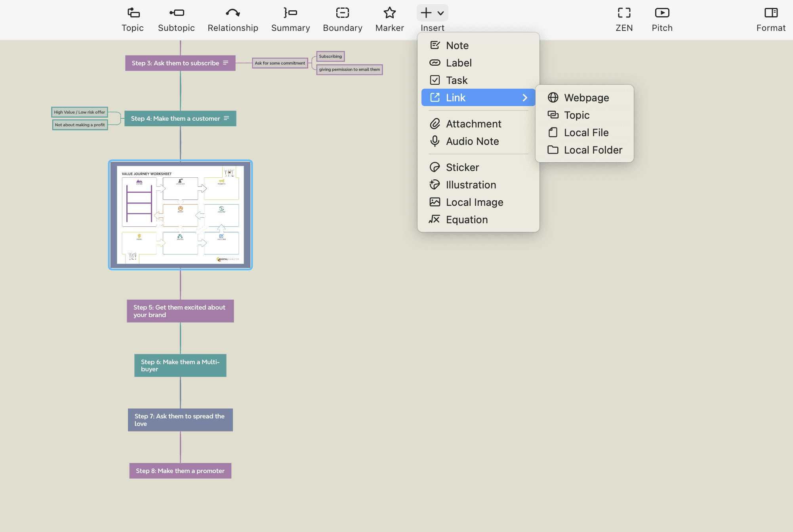Insert an Equation
This screenshot has width=793, height=532.
tap(478, 220)
